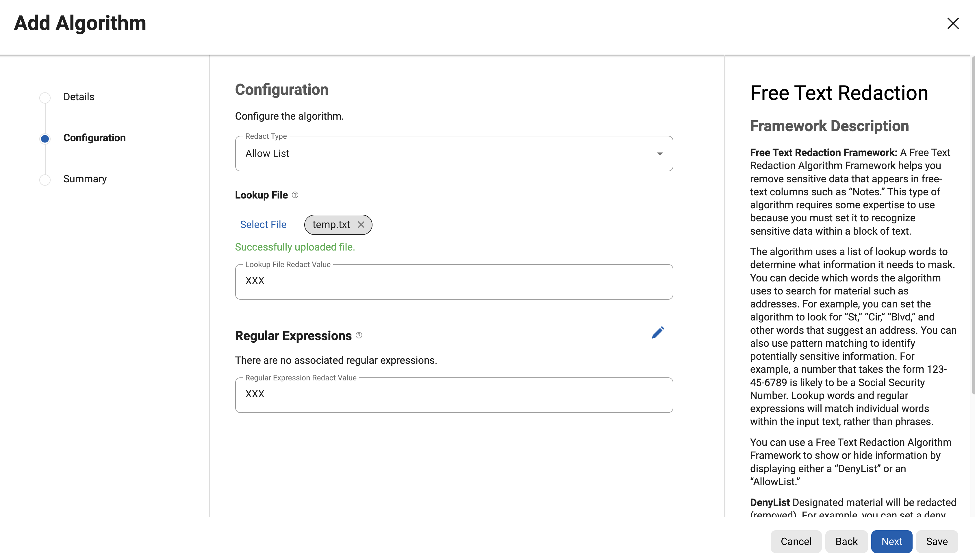The height and width of the screenshot is (560, 975).
Task: Click the pencil edit icon for Regular Expressions
Action: (x=658, y=333)
